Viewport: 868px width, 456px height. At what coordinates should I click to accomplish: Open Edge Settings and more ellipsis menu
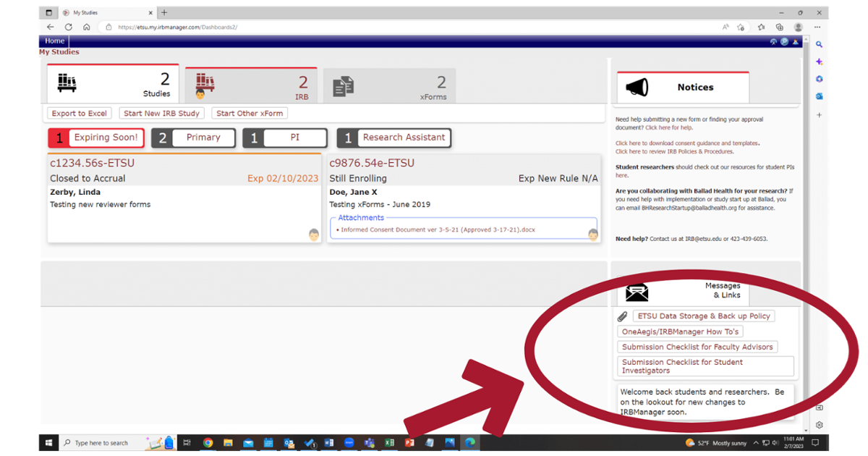pyautogui.click(x=817, y=27)
